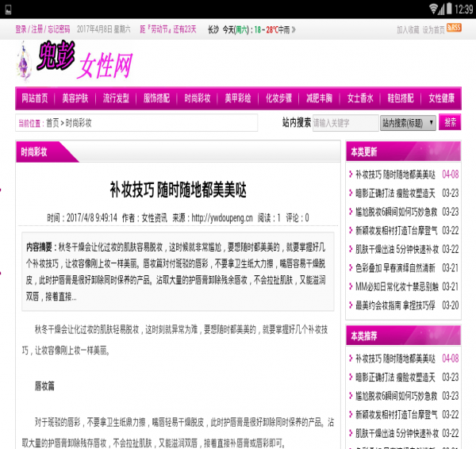The image size is (476, 449).
Task: Open 女性健康 navigation item
Action: (441, 98)
